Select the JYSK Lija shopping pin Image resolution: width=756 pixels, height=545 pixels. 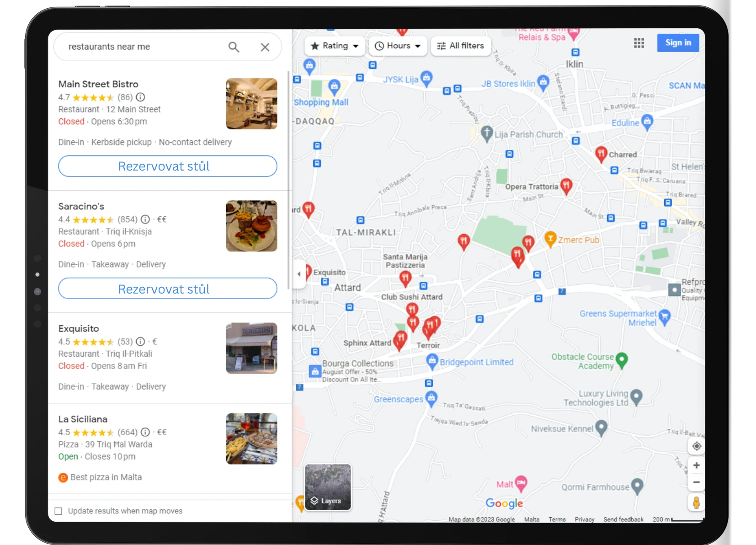point(426,78)
